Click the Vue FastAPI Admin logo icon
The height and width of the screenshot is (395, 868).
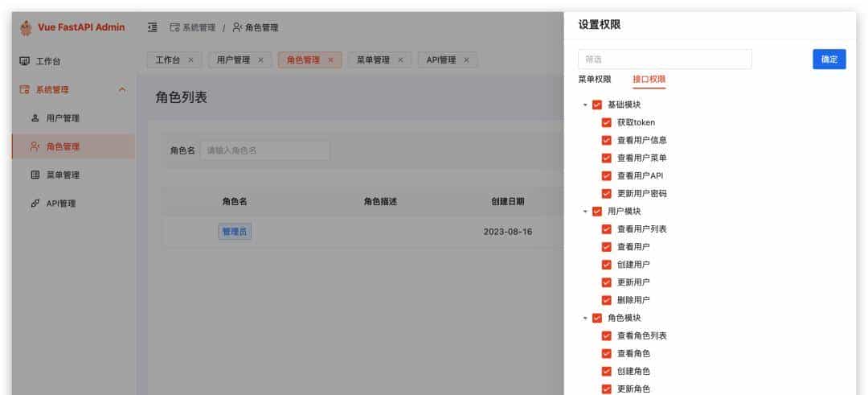pyautogui.click(x=26, y=27)
